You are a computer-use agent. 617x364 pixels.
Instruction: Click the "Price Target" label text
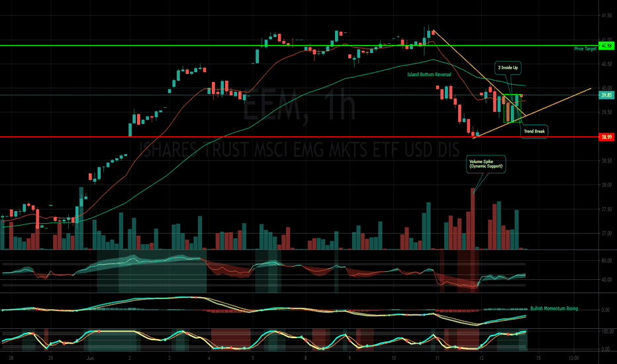pos(585,49)
